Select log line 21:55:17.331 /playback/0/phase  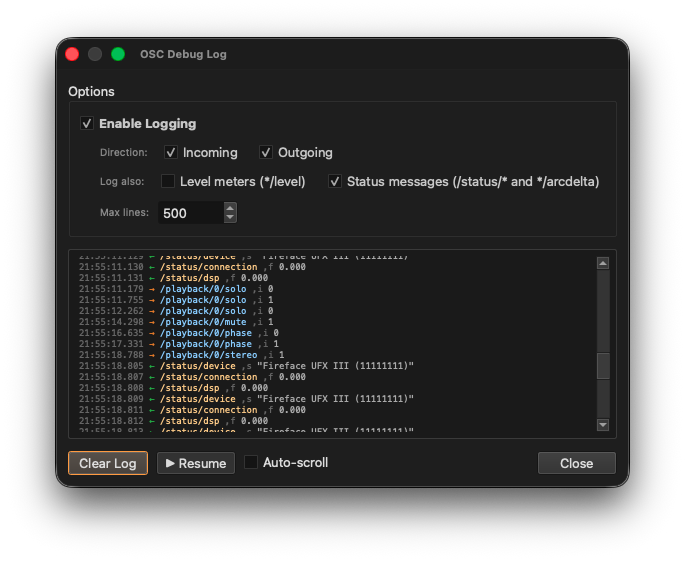[x=179, y=344]
